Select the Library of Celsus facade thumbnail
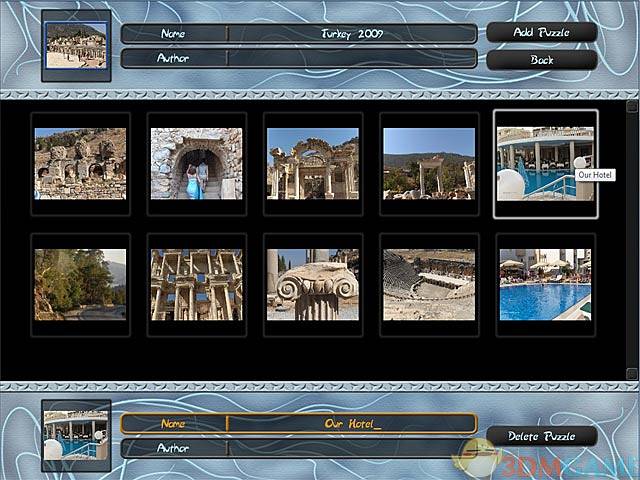The image size is (640, 480). (x=196, y=284)
